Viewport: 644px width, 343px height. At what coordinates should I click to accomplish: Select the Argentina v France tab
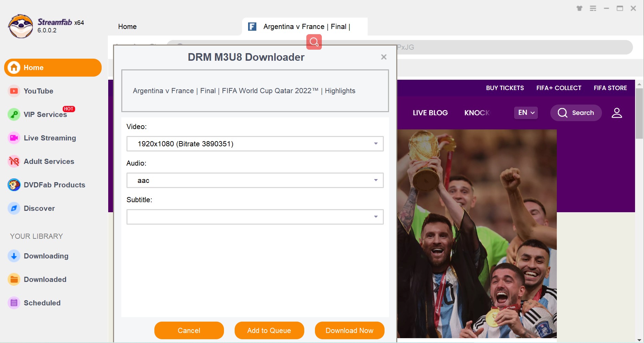click(x=305, y=27)
